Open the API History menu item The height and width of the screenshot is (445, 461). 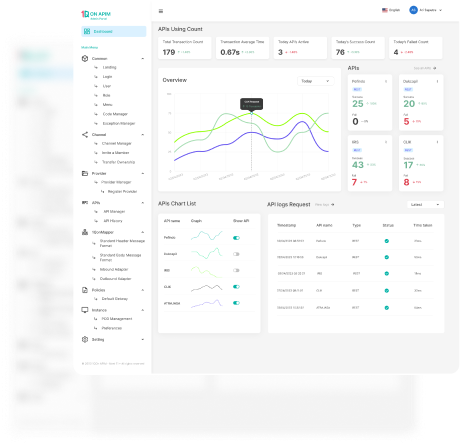click(113, 221)
